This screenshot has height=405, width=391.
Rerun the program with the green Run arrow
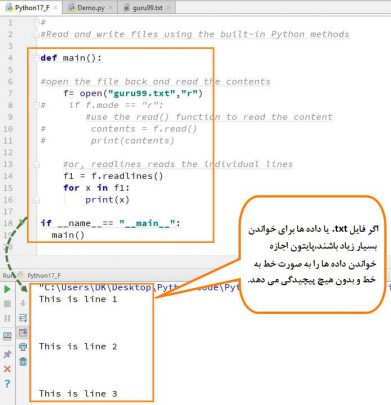pos(7,289)
